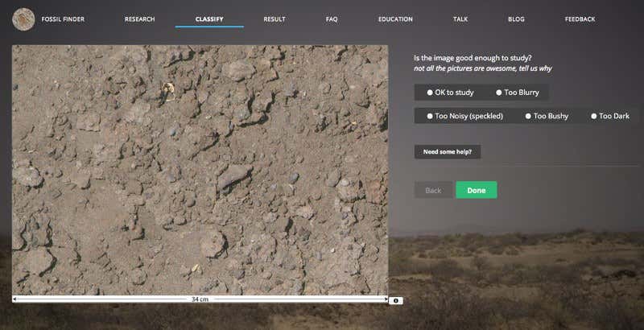Mark the image as Too Dark
644x330 pixels.
click(610, 116)
